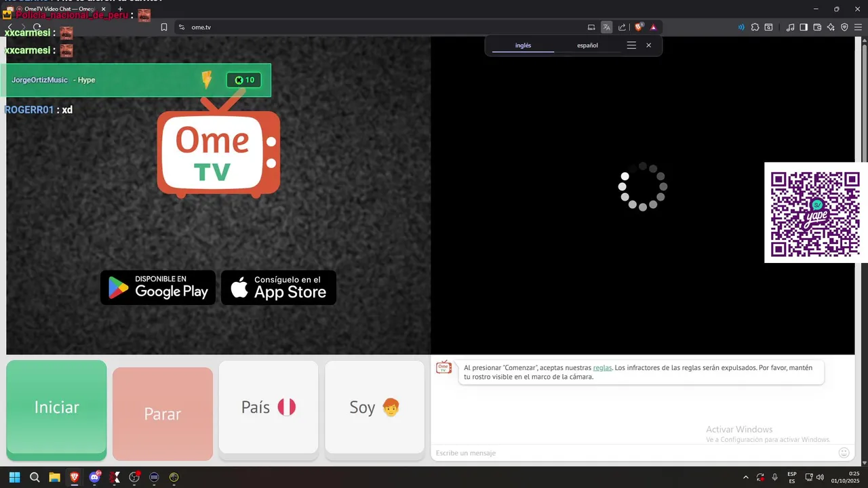Open Leo AI sparkle icon
Image resolution: width=868 pixels, height=488 pixels.
[x=831, y=27]
